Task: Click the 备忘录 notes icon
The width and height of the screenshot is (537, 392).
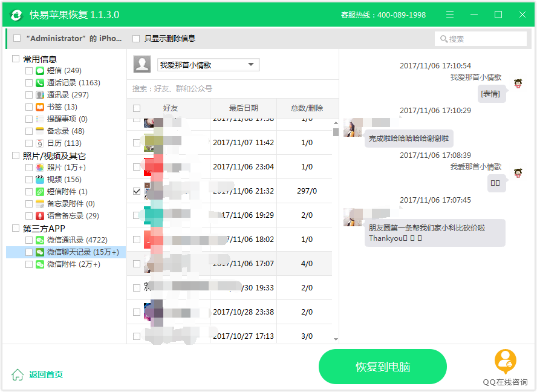Action: click(x=40, y=131)
